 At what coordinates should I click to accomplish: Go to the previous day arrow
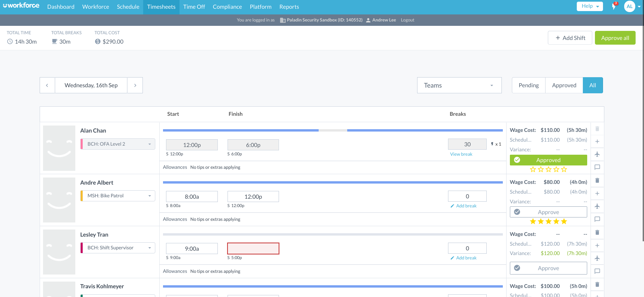click(47, 85)
